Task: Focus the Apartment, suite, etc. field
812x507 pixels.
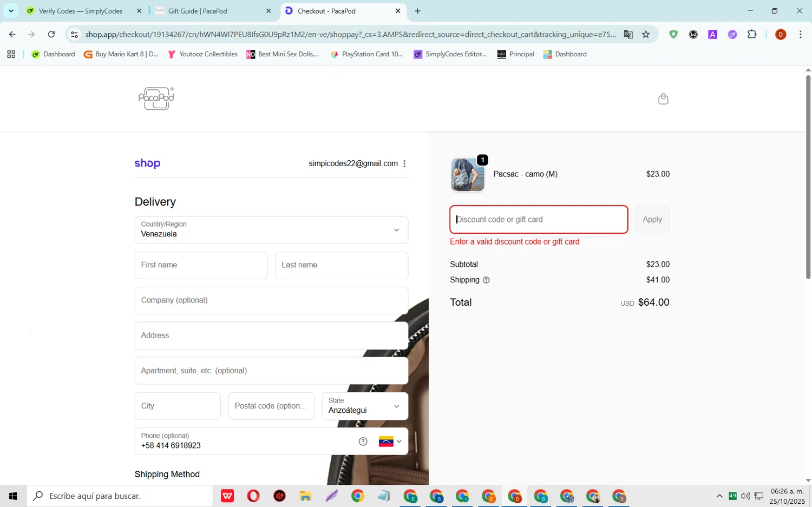Action: click(x=271, y=371)
